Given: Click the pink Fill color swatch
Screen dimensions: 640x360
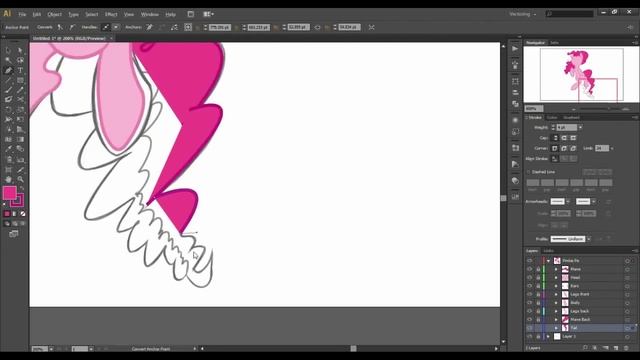Looking at the screenshot, I should click(x=9, y=193).
